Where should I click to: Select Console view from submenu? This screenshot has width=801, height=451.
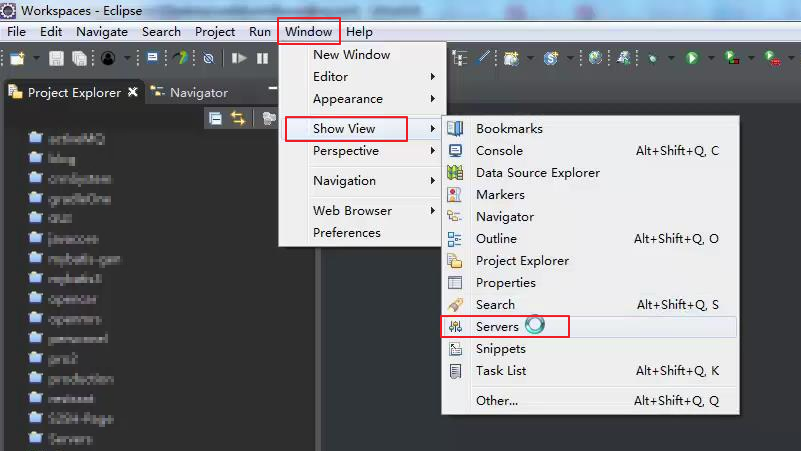(x=590, y=151)
